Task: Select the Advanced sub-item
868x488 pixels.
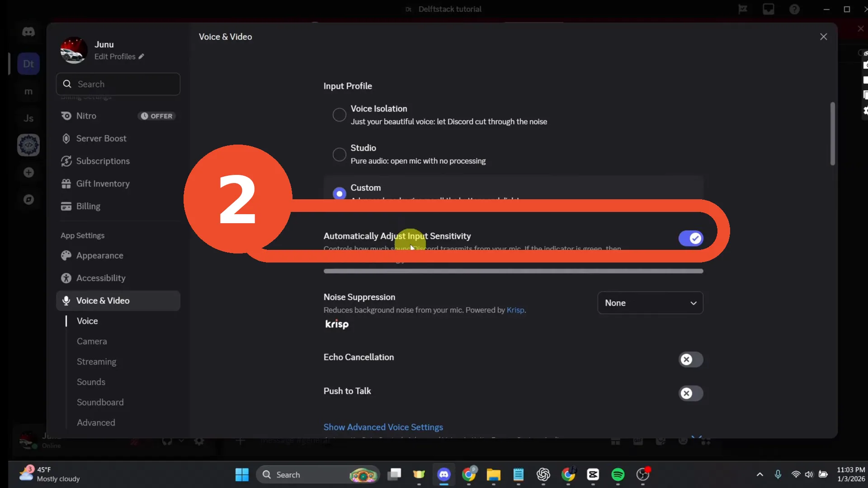Action: [96, 422]
